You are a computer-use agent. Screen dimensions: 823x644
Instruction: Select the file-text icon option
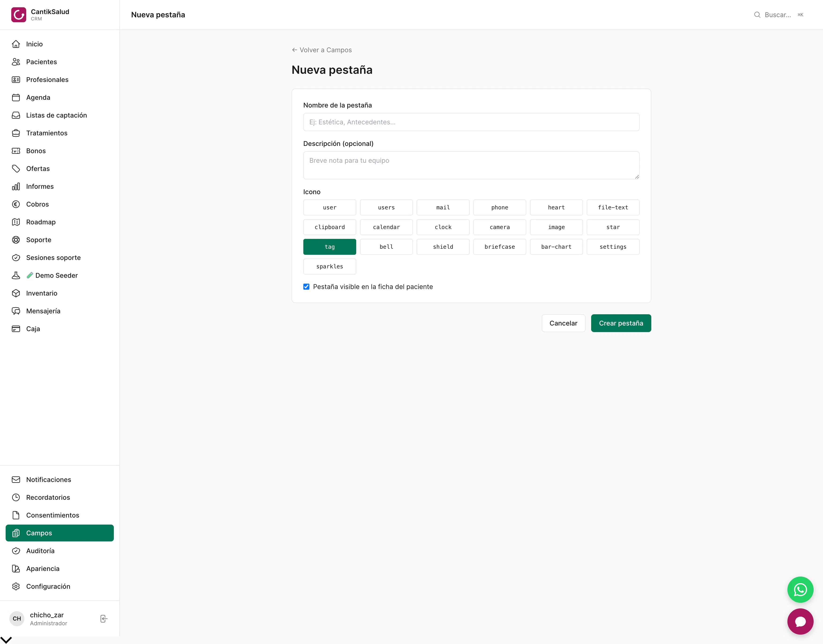613,207
